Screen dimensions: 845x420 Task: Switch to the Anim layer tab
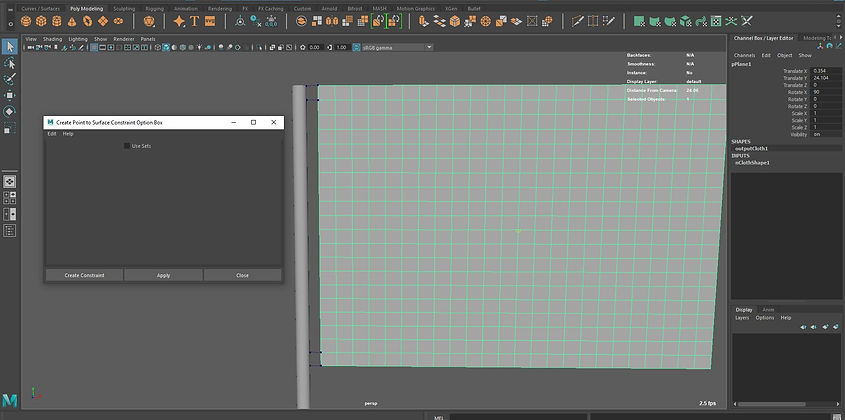tap(768, 309)
